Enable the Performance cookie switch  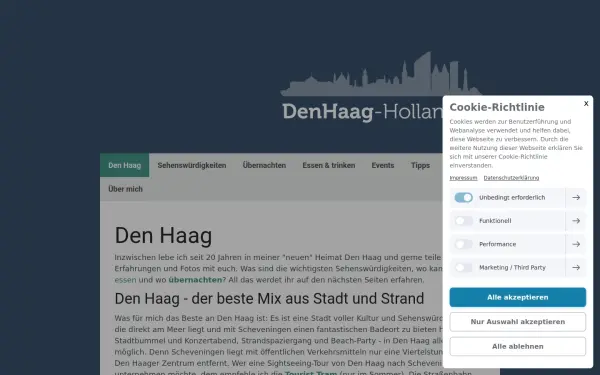(463, 244)
